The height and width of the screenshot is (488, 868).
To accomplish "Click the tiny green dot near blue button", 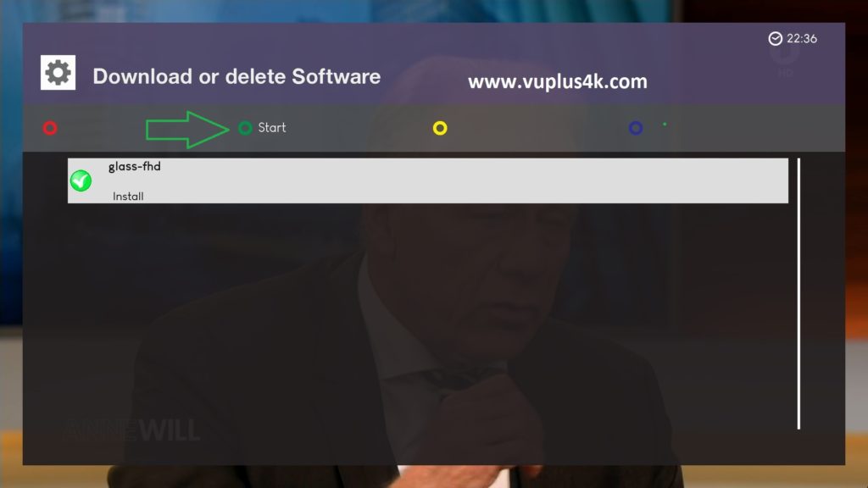I will click(x=665, y=125).
